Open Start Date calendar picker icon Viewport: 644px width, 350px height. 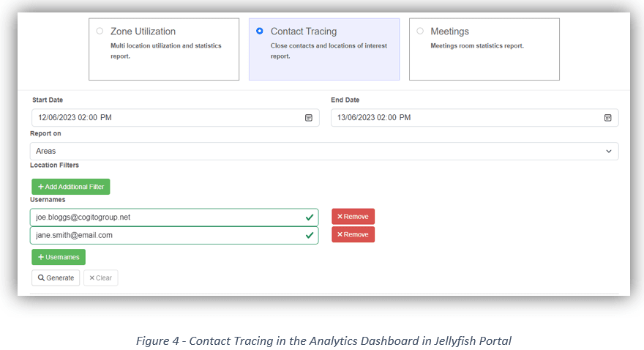point(309,118)
